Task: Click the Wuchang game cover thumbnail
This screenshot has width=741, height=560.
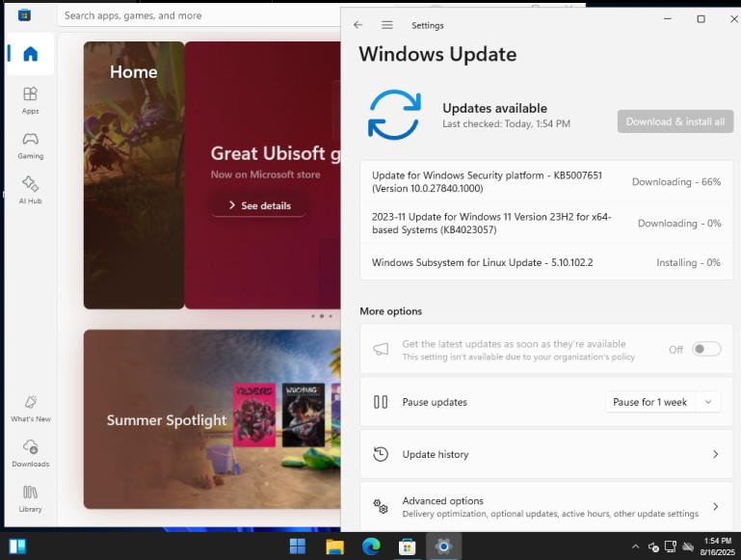Action: (304, 415)
